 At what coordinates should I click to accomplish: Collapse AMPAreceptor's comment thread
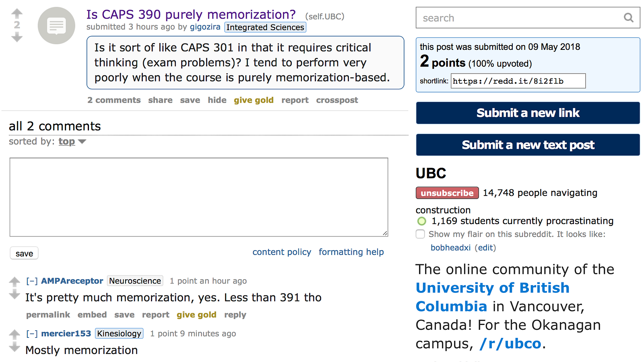tap(32, 281)
